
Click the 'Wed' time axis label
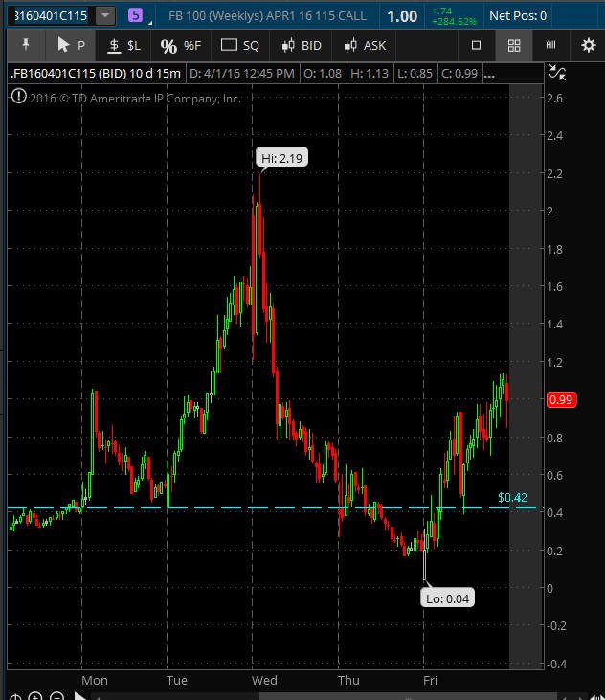(264, 680)
